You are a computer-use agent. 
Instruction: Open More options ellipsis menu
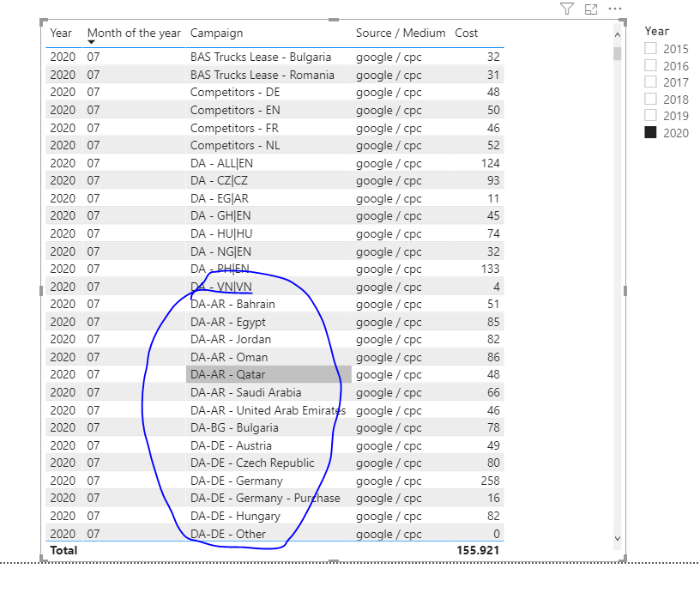pyautogui.click(x=615, y=9)
